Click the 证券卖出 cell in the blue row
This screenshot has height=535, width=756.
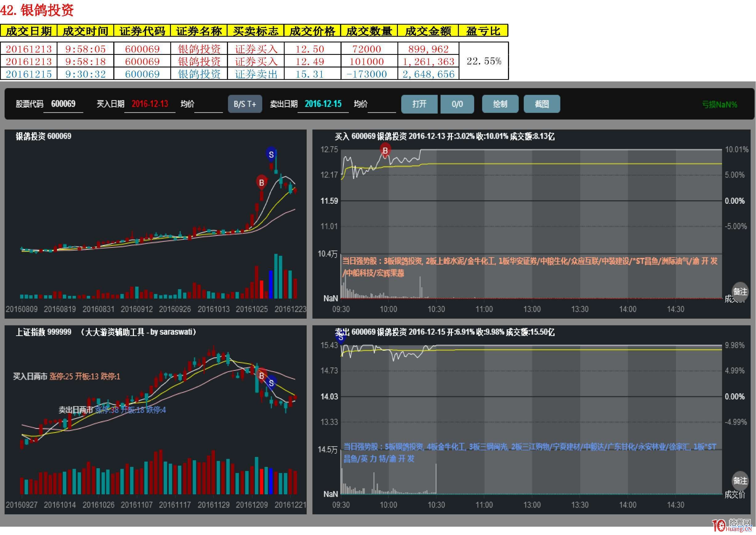click(x=256, y=74)
